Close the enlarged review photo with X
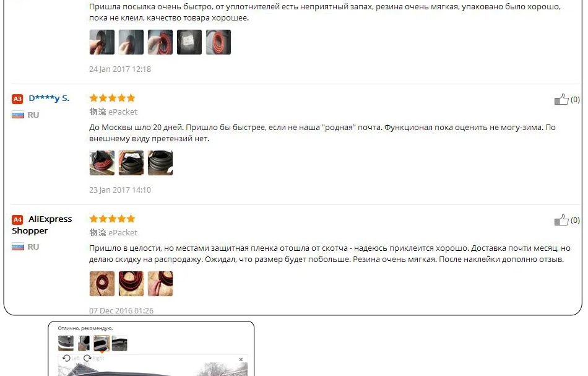The width and height of the screenshot is (588, 376). (x=241, y=359)
